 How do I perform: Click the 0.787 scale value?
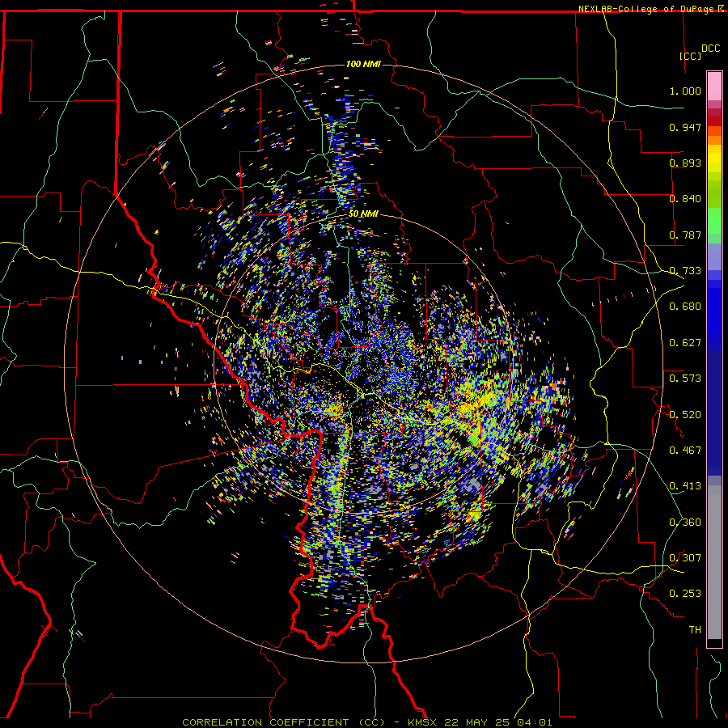point(685,235)
